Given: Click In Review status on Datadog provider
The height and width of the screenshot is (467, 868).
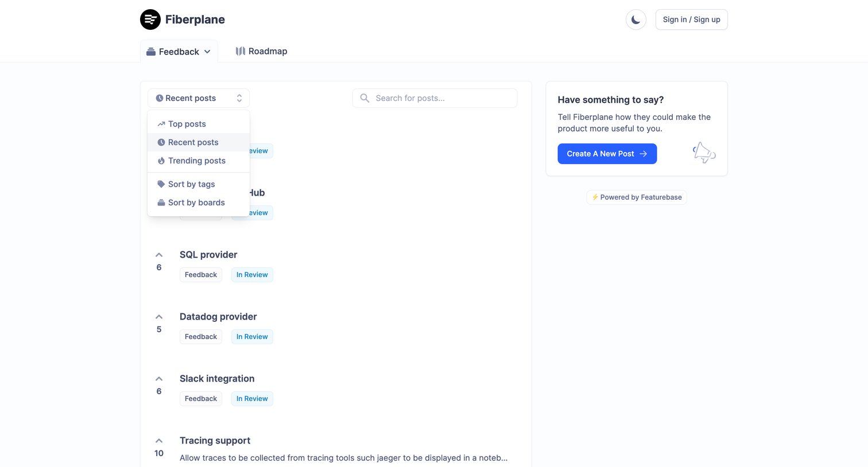Looking at the screenshot, I should pyautogui.click(x=252, y=337).
